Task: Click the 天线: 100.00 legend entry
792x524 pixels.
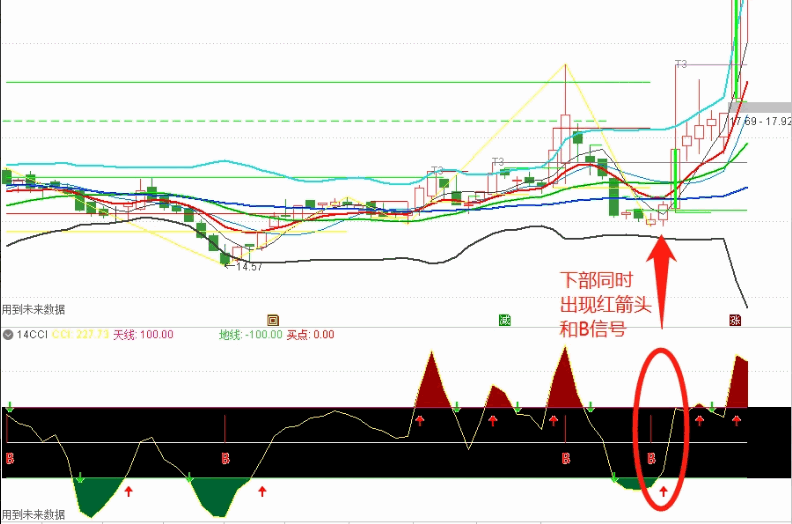Action: 143,335
